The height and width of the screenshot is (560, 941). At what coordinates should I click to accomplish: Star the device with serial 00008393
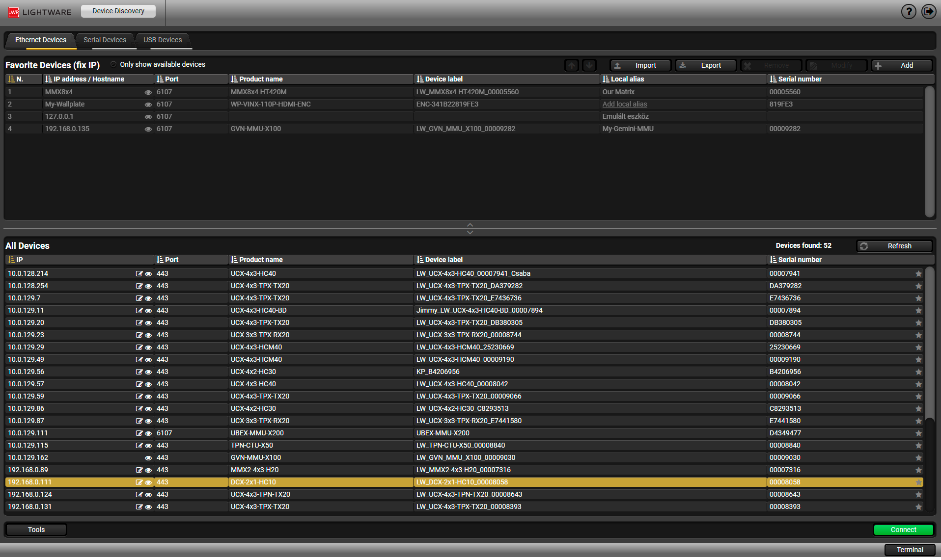pos(918,507)
